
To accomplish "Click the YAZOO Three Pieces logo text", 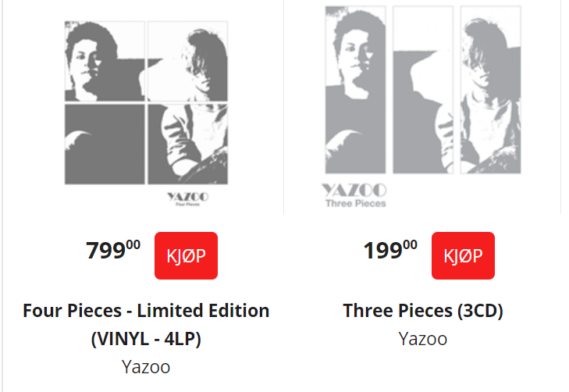I will (354, 195).
